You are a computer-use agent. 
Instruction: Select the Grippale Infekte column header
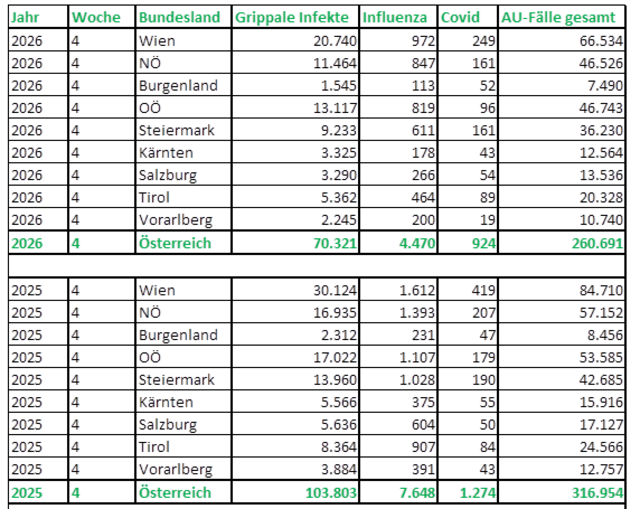[294, 19]
